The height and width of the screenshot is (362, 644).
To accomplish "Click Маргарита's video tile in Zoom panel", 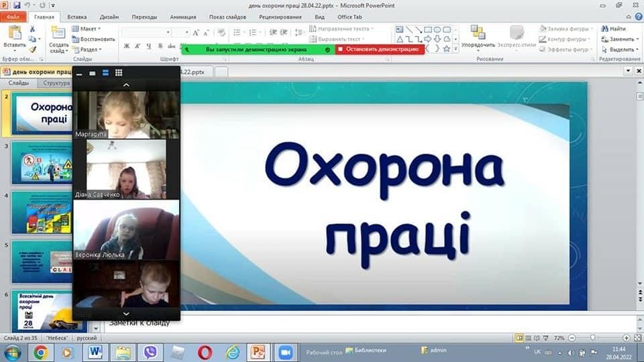I will pyautogui.click(x=126, y=115).
